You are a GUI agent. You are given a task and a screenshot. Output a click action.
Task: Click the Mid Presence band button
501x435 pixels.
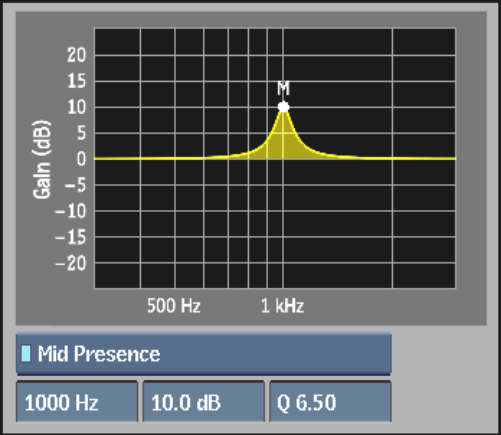click(203, 354)
